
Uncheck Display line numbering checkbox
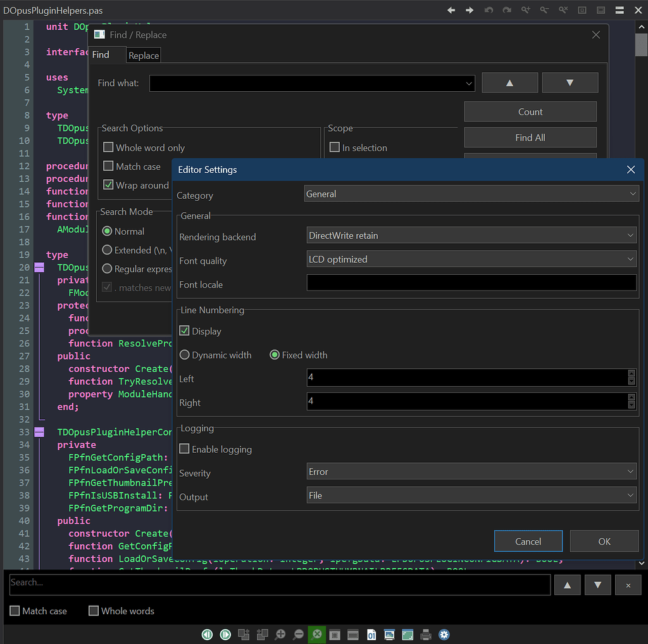[x=184, y=331]
